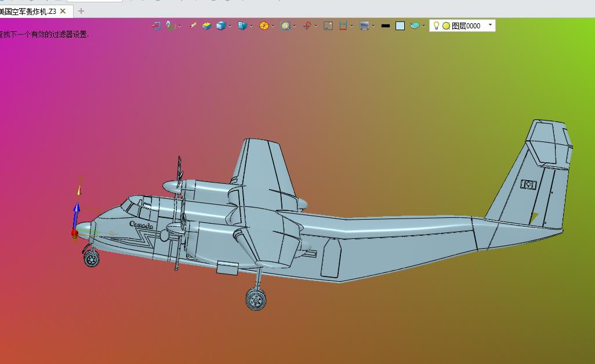The height and width of the screenshot is (364, 595).
Task: Close the 美国空军轰炸机.Z3 tab
Action: coord(63,12)
